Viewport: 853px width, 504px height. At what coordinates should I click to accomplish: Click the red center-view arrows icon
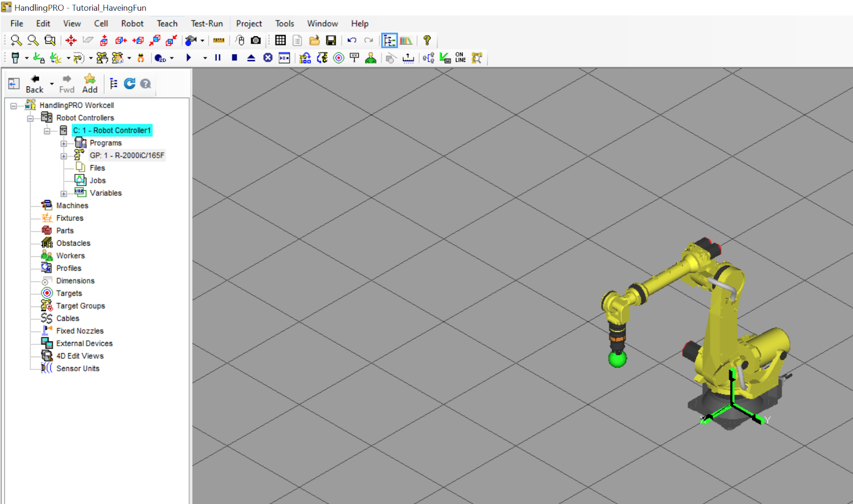(71, 40)
